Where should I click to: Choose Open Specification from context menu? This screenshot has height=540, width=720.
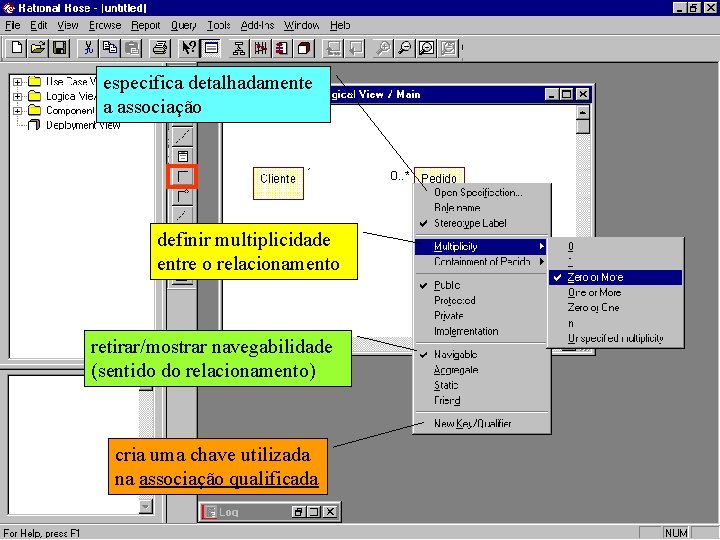482,193
